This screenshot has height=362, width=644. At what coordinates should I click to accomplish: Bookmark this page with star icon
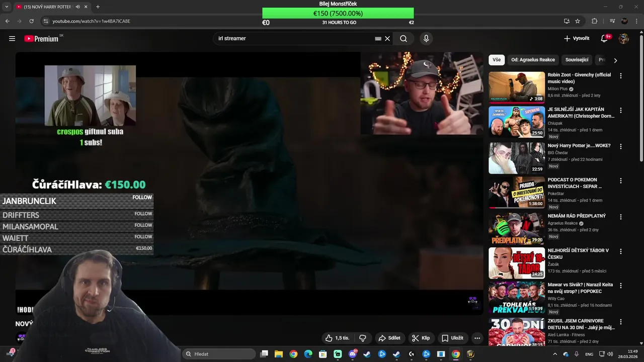[578, 21]
